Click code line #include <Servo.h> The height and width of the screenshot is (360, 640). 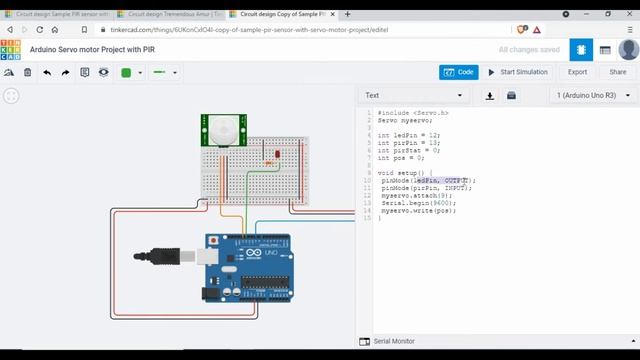(x=413, y=113)
